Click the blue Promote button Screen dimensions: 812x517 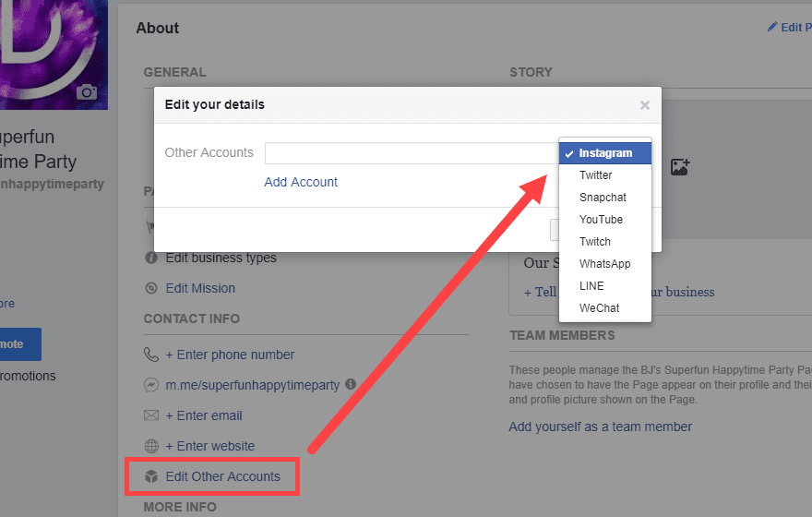click(x=19, y=344)
